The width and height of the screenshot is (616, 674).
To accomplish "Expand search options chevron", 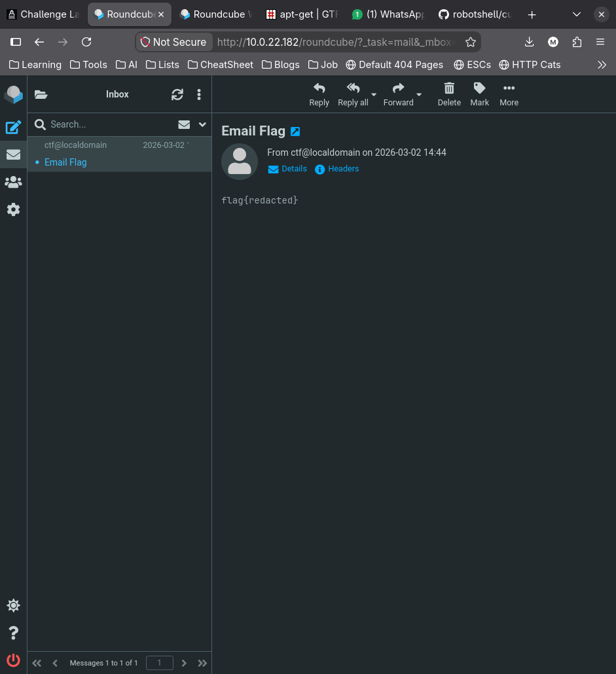I will (x=202, y=124).
